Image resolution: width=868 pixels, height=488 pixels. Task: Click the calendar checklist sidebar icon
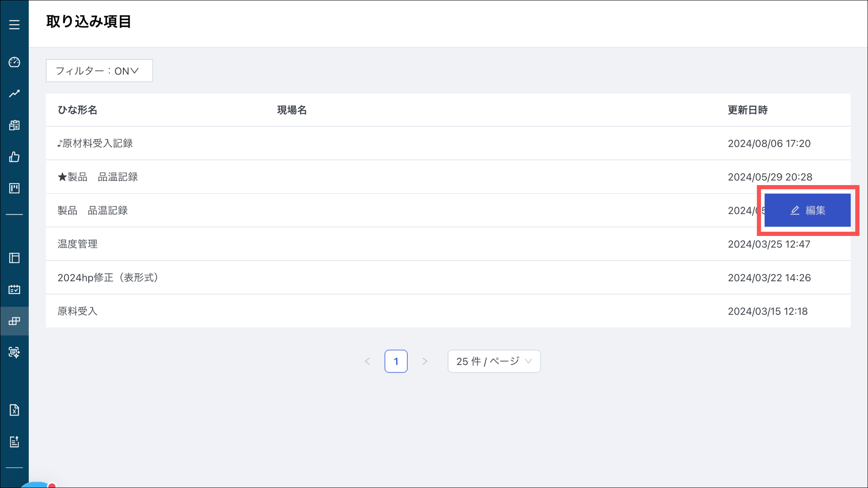[x=14, y=289]
